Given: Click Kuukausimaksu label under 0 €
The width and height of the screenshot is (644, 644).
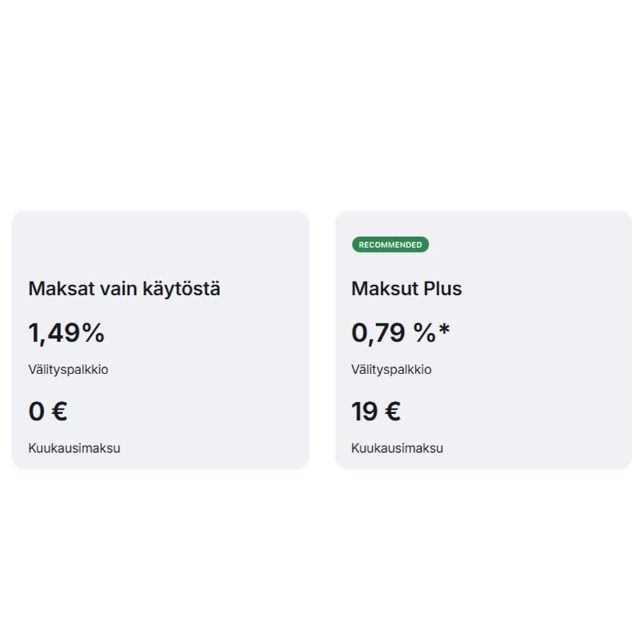Looking at the screenshot, I should pos(74,448).
